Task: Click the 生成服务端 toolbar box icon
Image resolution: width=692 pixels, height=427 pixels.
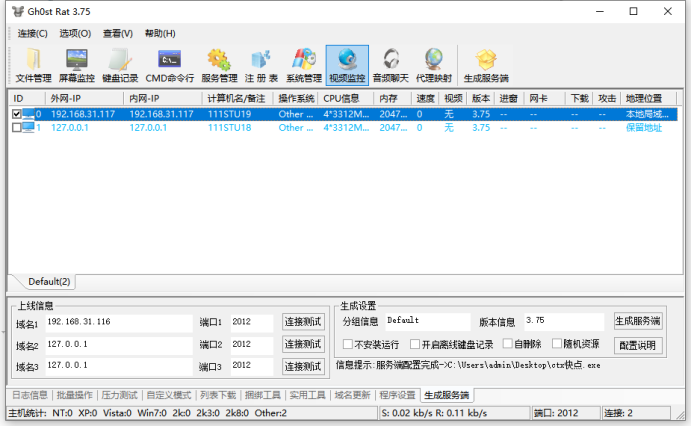Action: coord(486,60)
